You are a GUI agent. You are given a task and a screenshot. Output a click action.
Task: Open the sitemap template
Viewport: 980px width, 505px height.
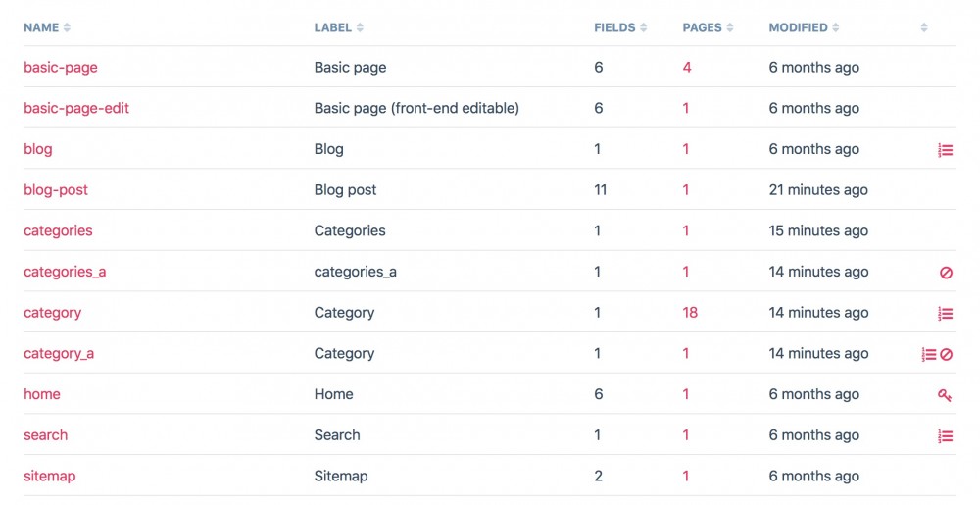point(49,477)
